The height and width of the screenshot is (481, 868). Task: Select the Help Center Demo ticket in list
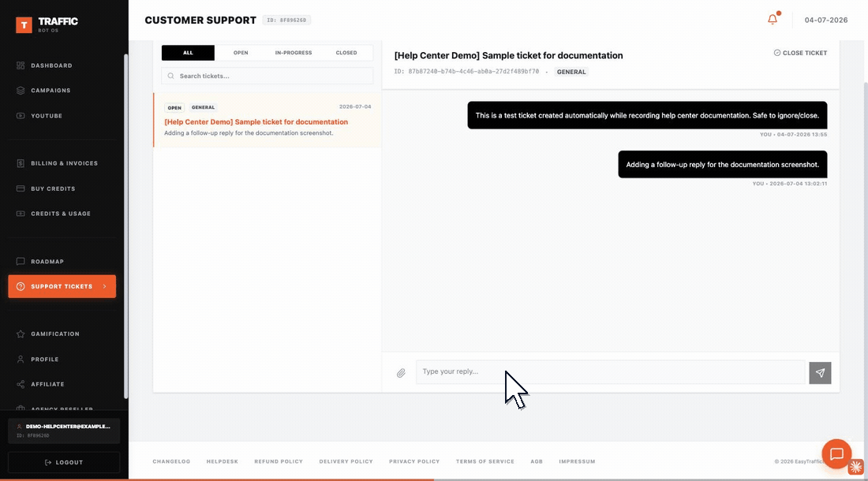point(268,120)
